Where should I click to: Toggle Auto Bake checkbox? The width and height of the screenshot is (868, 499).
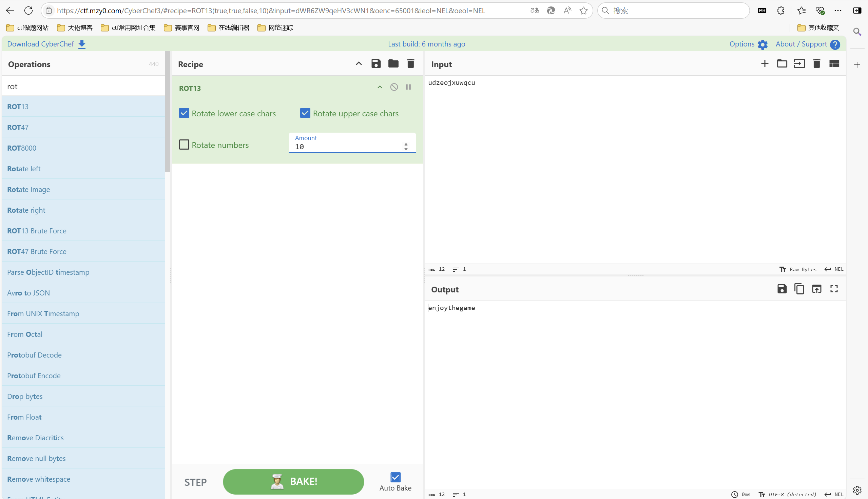point(395,477)
